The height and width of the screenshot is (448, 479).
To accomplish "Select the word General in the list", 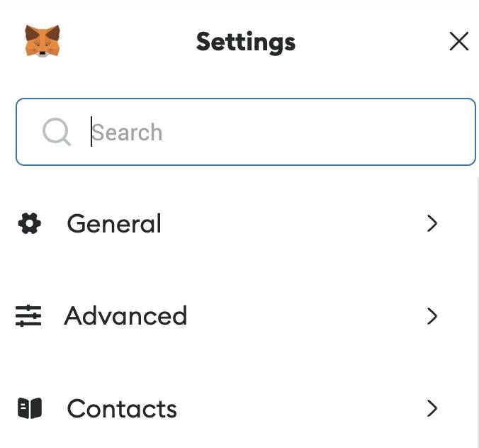I will tap(114, 223).
